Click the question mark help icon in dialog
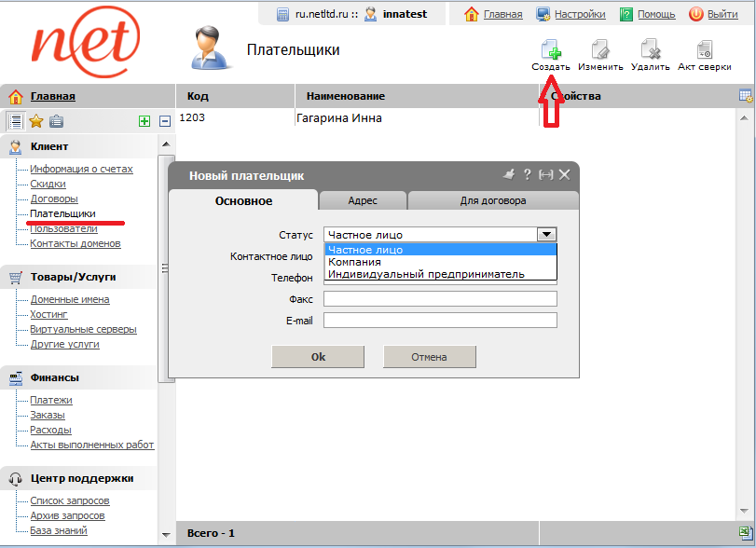 coord(527,175)
